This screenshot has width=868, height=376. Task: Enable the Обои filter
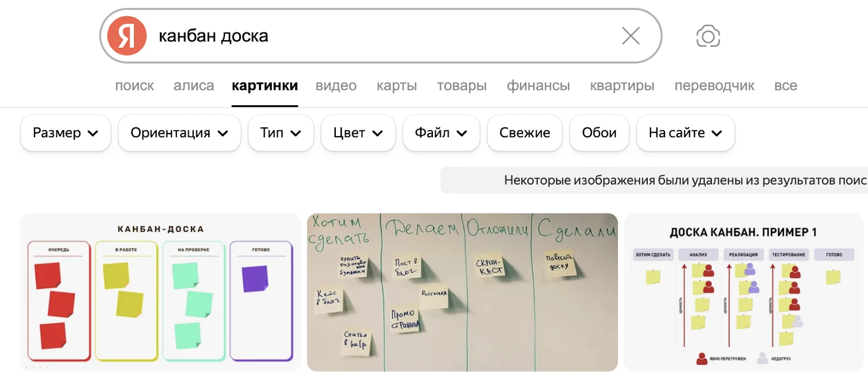tap(599, 133)
